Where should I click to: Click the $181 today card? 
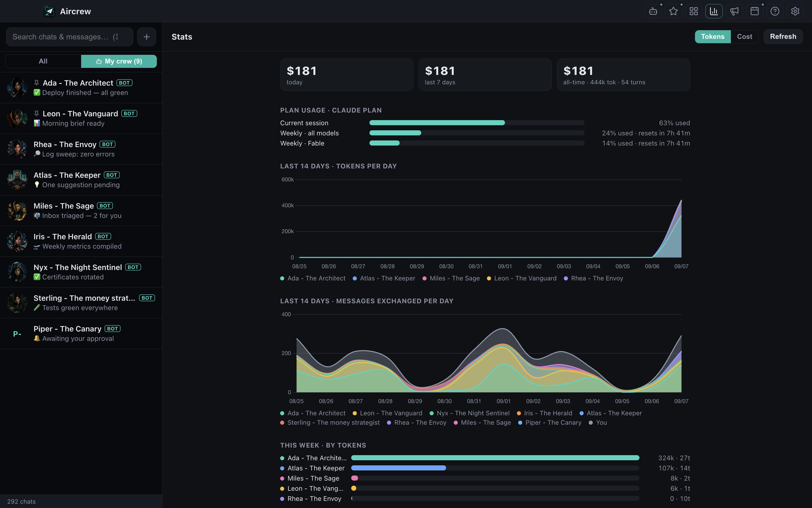coord(347,75)
